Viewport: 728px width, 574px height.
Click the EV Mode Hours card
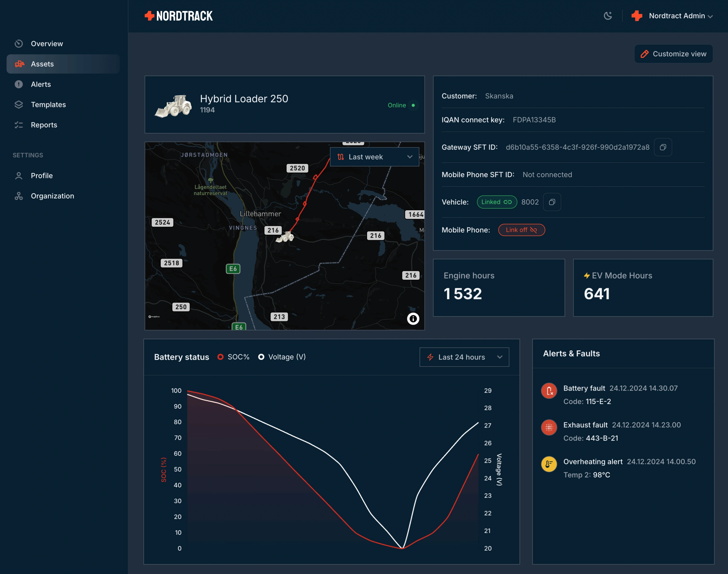point(643,288)
